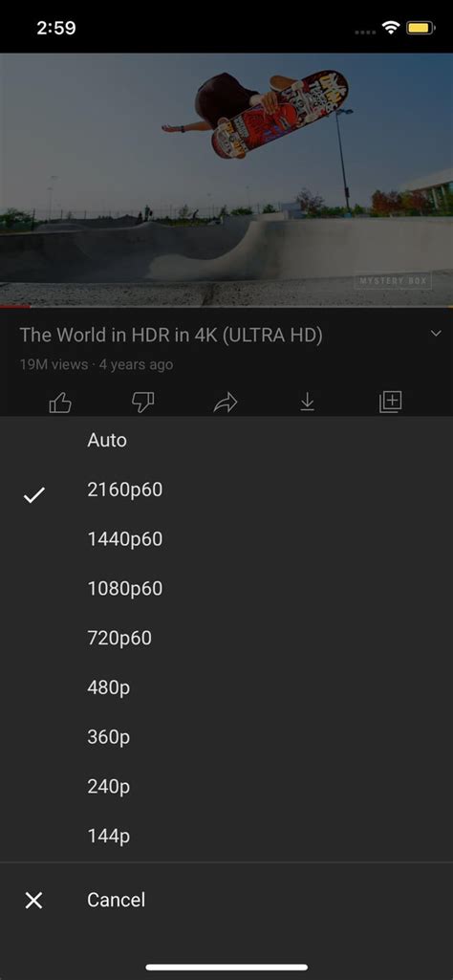Pick 720p60 from the quality menu
Screen dimensions: 453x980
(226, 638)
